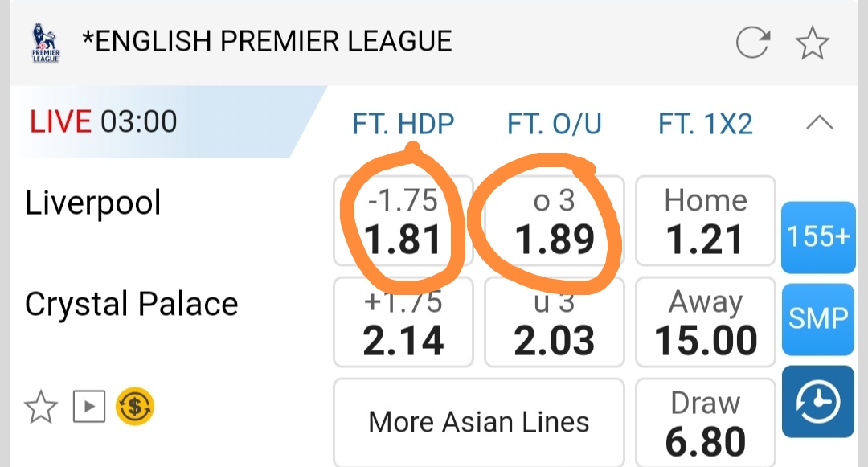Refresh the English Premier League odds

[753, 43]
